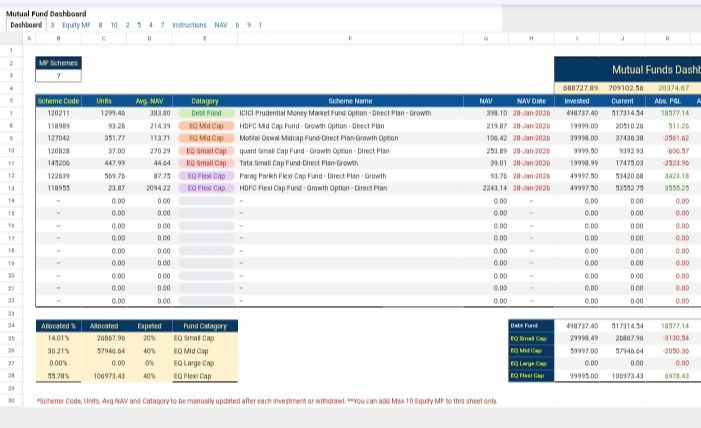Select the average NAV cell 2094.22
Screen dimensions: 701x428
(x=149, y=188)
